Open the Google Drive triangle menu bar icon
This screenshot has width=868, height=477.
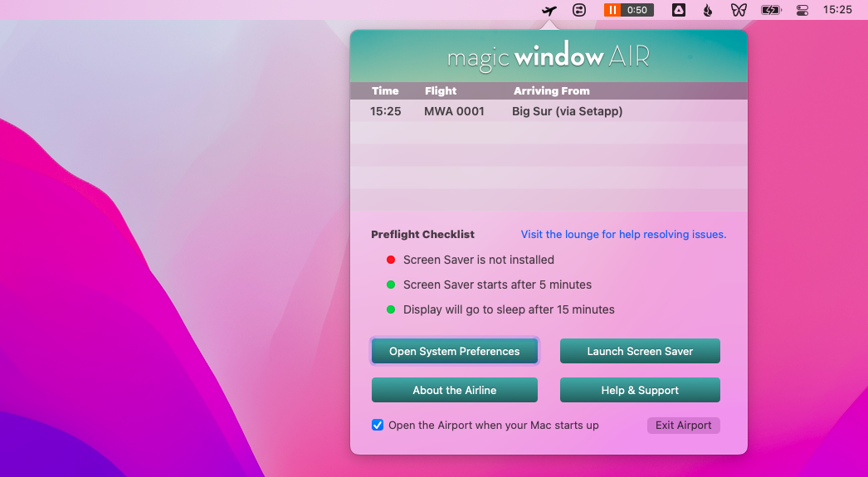[x=679, y=10]
